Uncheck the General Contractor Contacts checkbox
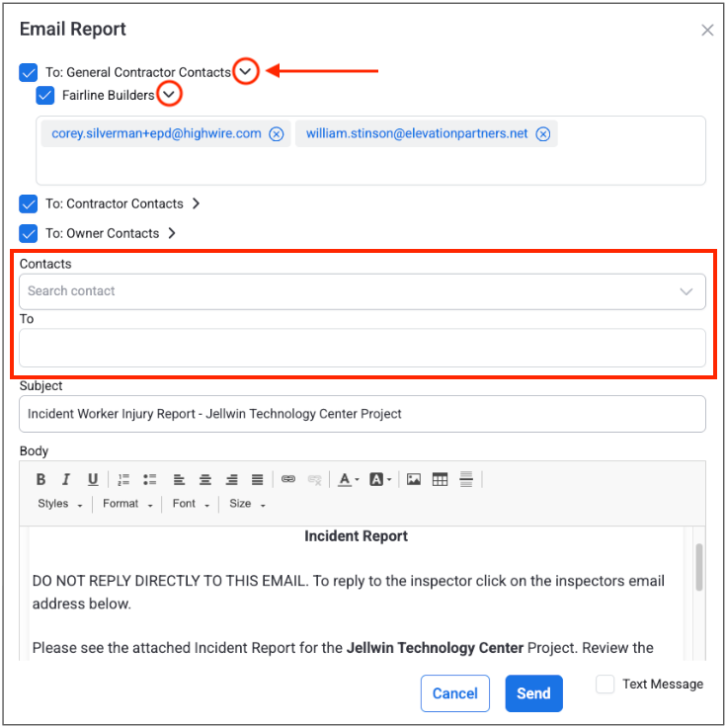The image size is (727, 728). coord(29,72)
